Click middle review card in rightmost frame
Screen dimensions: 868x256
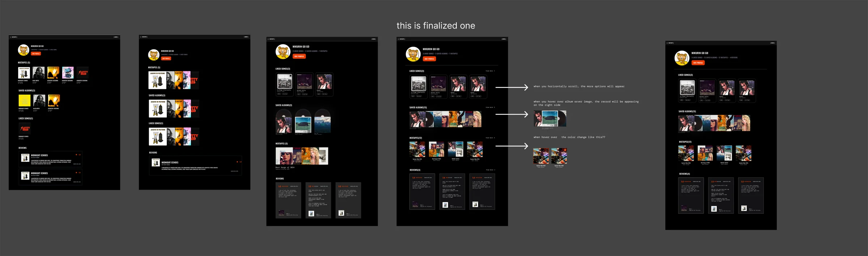click(721, 196)
